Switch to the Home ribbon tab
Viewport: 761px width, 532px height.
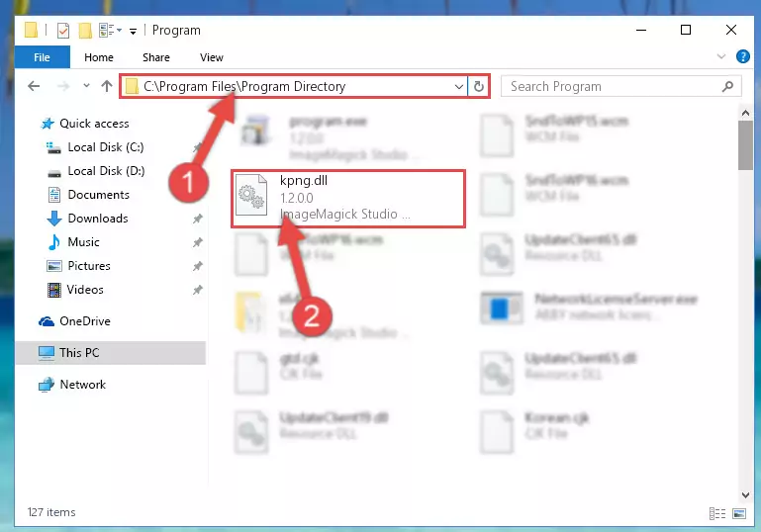point(99,57)
